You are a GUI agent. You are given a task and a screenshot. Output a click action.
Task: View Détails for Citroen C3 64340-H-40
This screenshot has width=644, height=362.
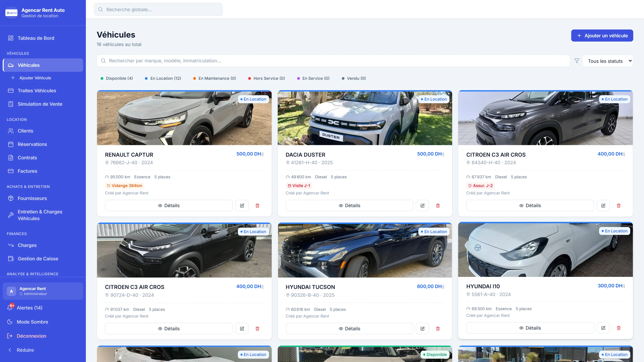point(530,205)
